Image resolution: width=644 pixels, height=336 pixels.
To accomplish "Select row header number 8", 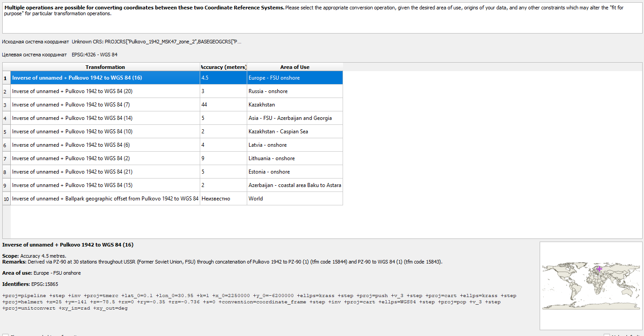I will (x=6, y=172).
